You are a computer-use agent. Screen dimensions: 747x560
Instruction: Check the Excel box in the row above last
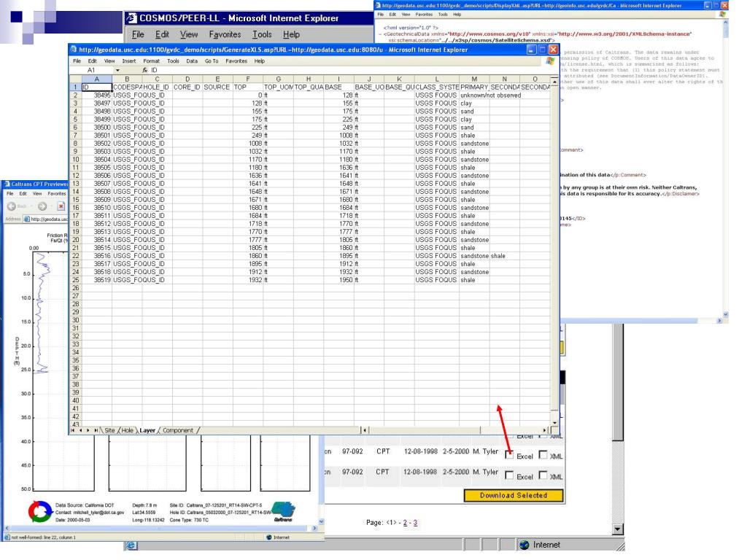tap(509, 455)
